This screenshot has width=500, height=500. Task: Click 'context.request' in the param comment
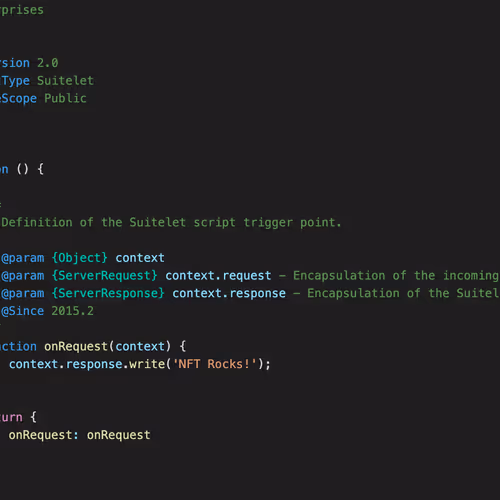click(218, 276)
